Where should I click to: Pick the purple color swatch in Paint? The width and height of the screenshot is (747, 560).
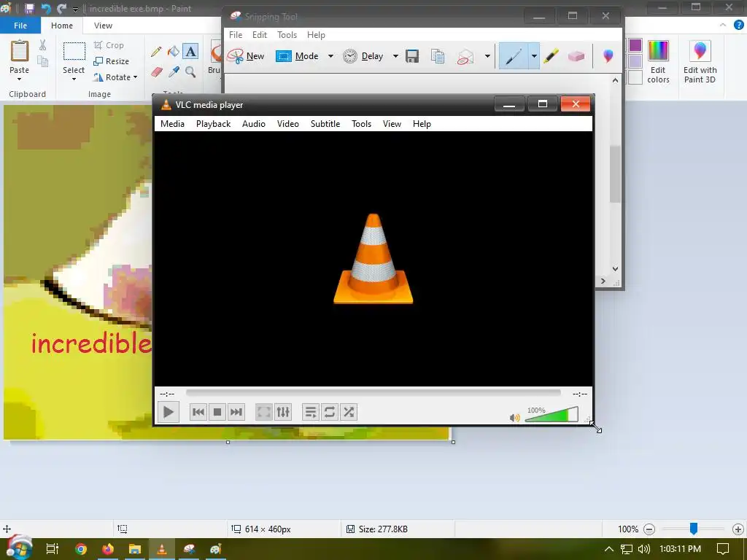point(635,45)
